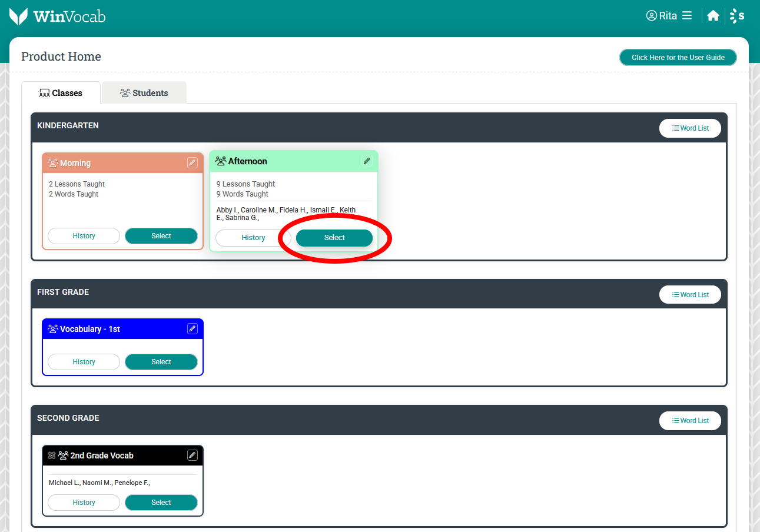Open the home icon in header

(x=713, y=16)
